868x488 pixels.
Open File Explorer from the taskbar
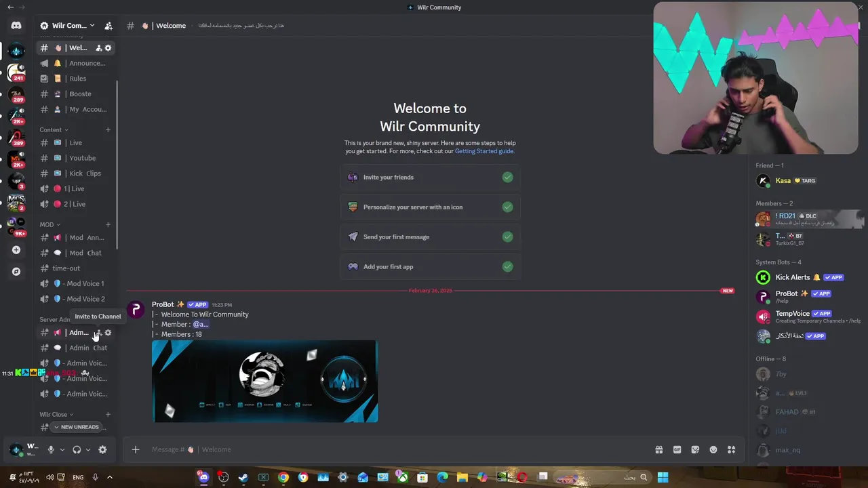pyautogui.click(x=462, y=477)
